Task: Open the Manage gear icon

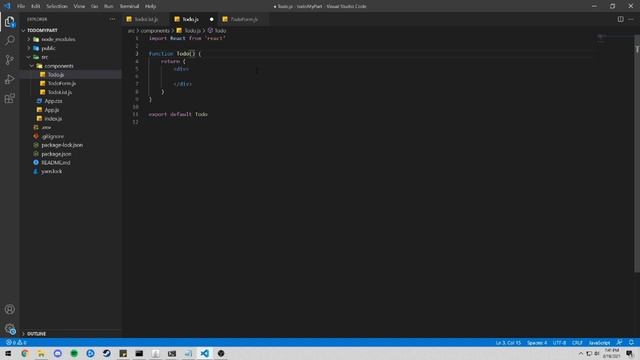Action: [9, 329]
